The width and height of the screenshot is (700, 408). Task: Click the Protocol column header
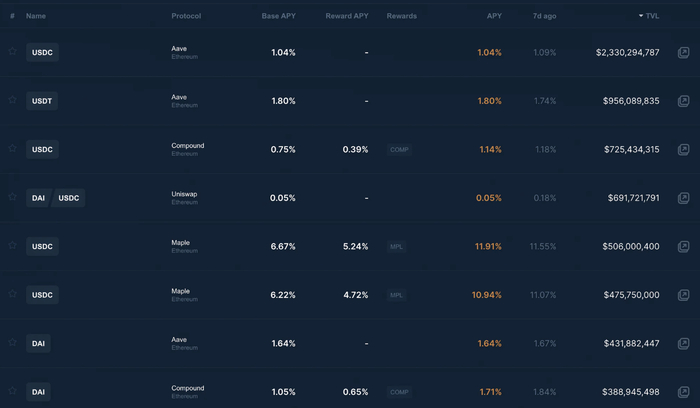[x=187, y=16]
